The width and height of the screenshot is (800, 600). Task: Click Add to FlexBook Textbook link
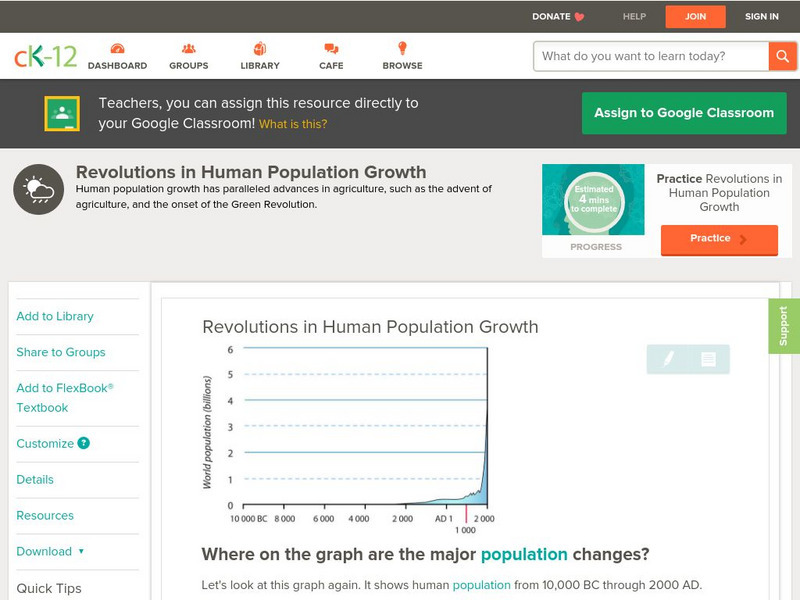click(65, 397)
